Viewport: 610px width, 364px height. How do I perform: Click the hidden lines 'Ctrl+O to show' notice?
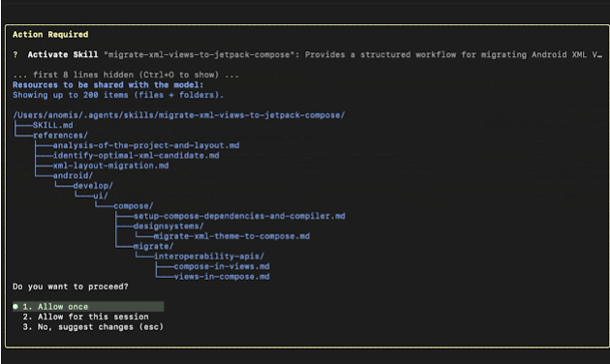(126, 75)
